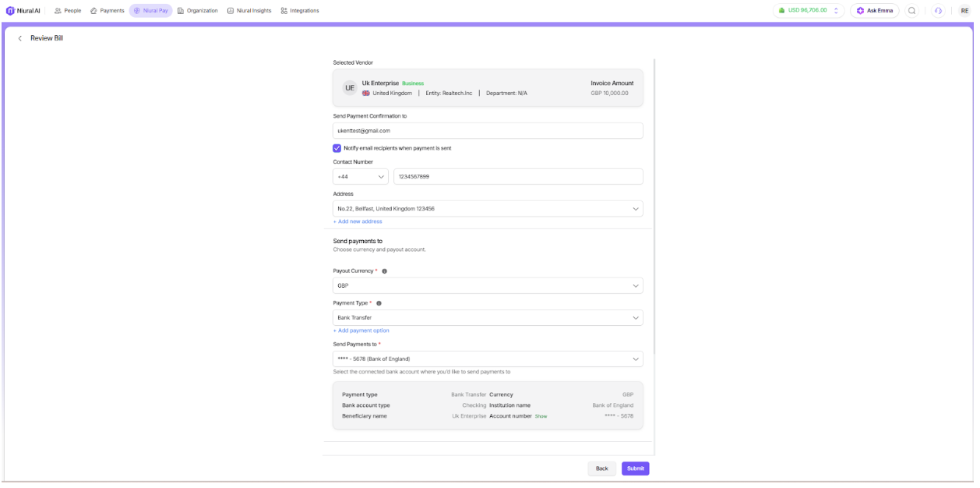
Task: Expand the Send Payments to account dropdown
Action: point(488,359)
